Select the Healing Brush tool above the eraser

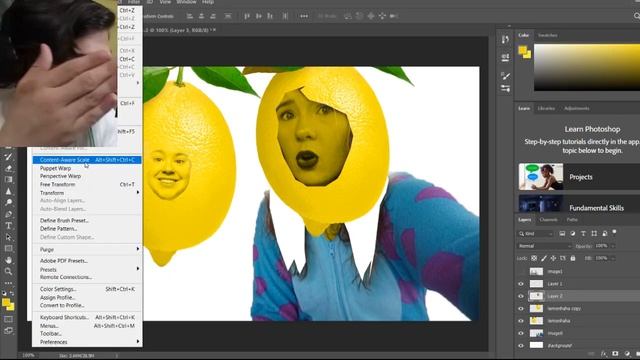pos(8,156)
